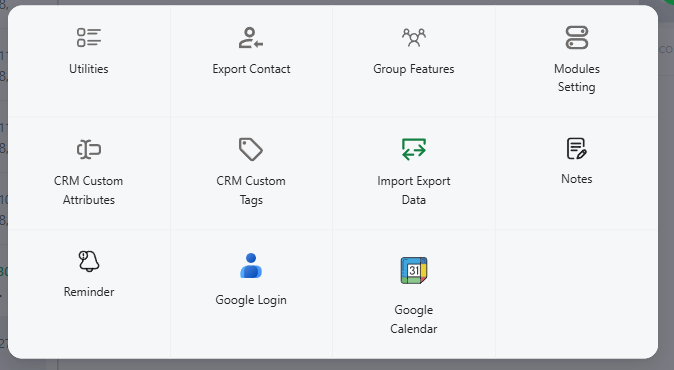Select the Group Features label
This screenshot has height=370, width=674.
click(x=414, y=69)
